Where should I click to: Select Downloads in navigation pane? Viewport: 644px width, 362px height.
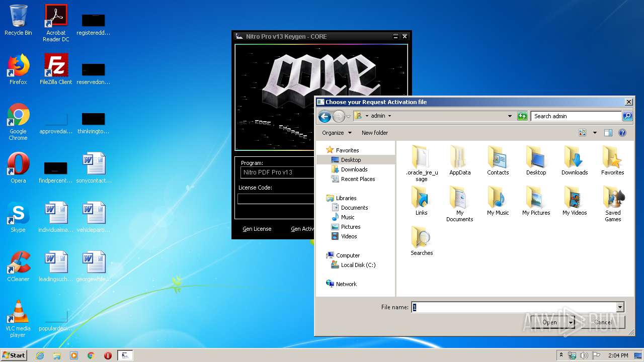349,169
